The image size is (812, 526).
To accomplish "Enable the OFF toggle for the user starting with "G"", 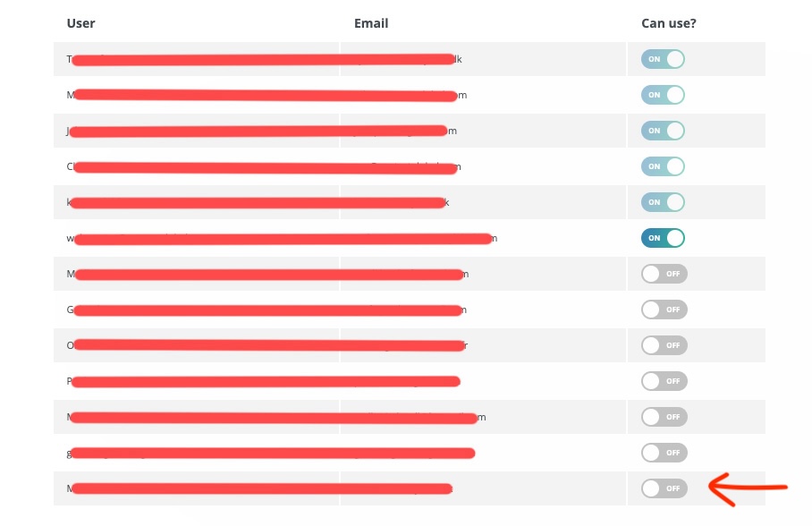I will click(664, 310).
